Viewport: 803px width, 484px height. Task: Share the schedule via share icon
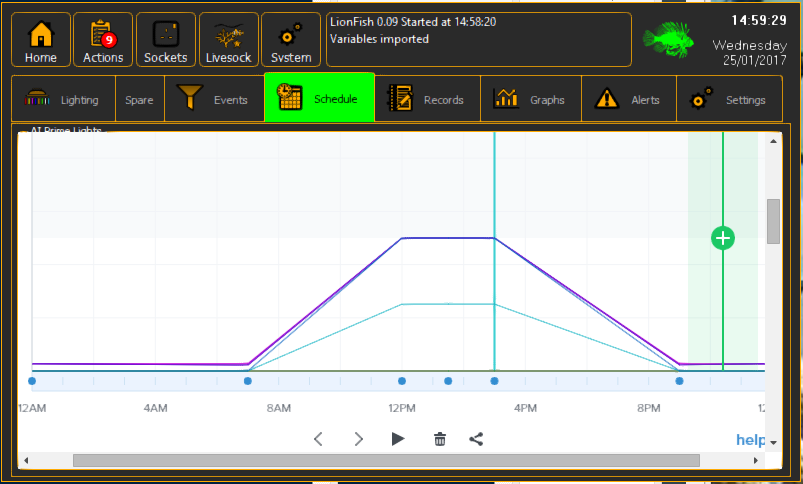[476, 439]
